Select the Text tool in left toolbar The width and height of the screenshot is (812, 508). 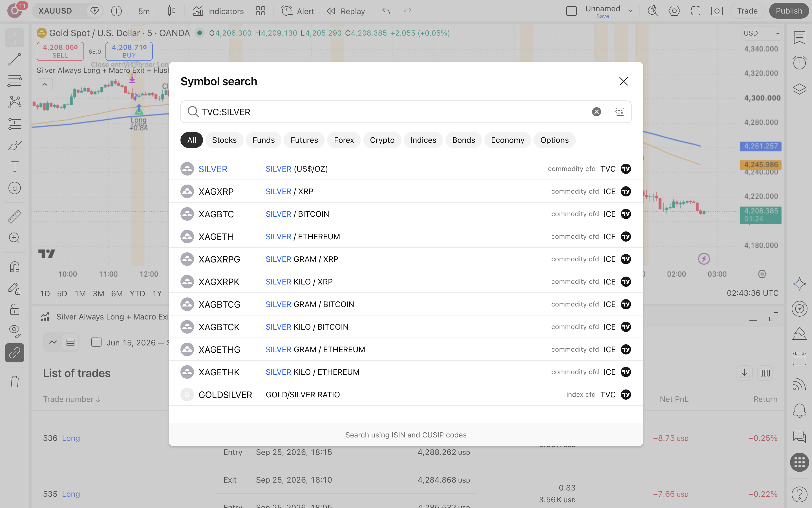pos(15,167)
